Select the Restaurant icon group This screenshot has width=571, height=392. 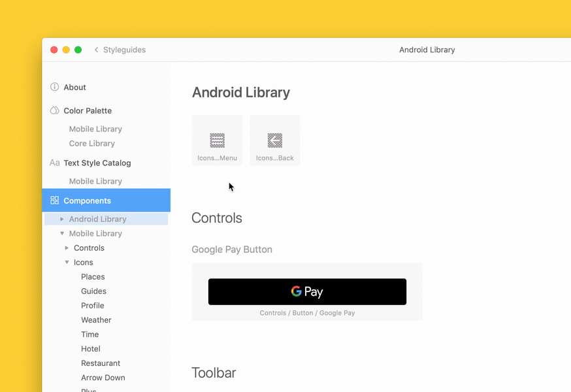(101, 363)
